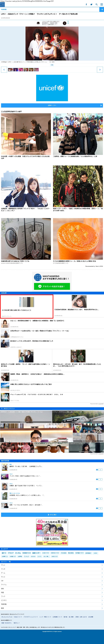Click the camera icon on the 星野源 row
The image size is (104, 644).
pos(97,470)
